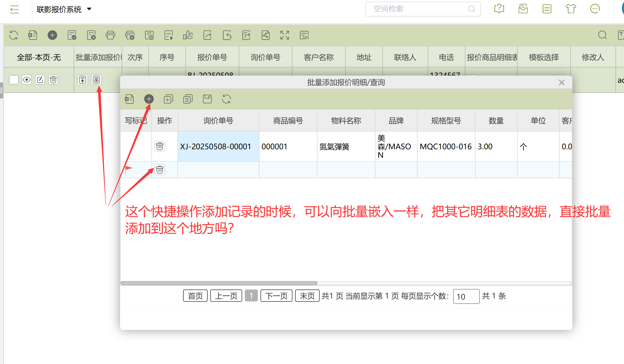The image size is (624, 364).
Task: Select product code cell 000001
Action: 288,146
